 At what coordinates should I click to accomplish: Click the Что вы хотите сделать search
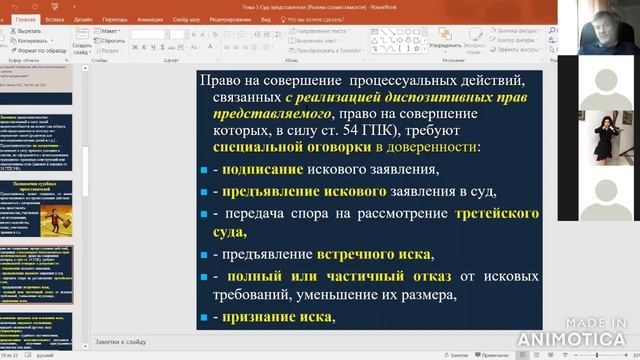click(x=312, y=19)
